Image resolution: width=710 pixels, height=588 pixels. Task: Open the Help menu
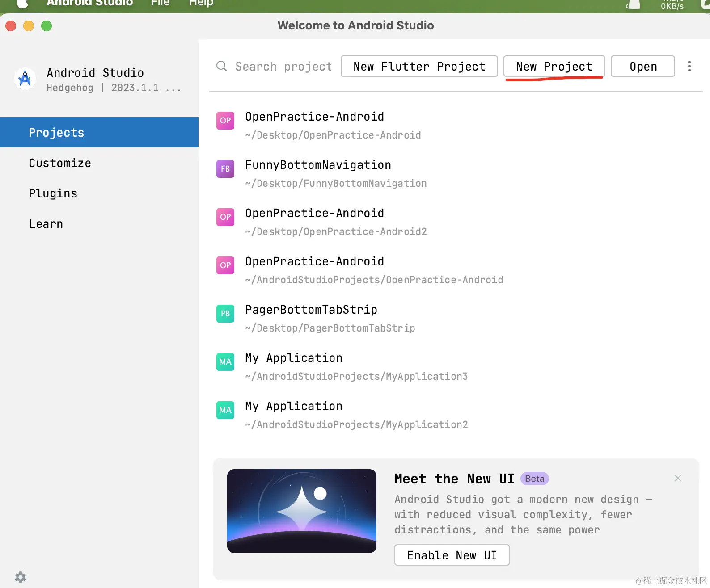[x=201, y=3]
